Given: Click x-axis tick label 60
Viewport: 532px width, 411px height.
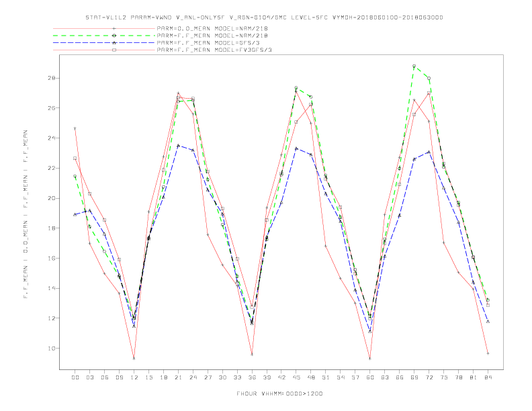Looking at the screenshot, I should [x=370, y=377].
